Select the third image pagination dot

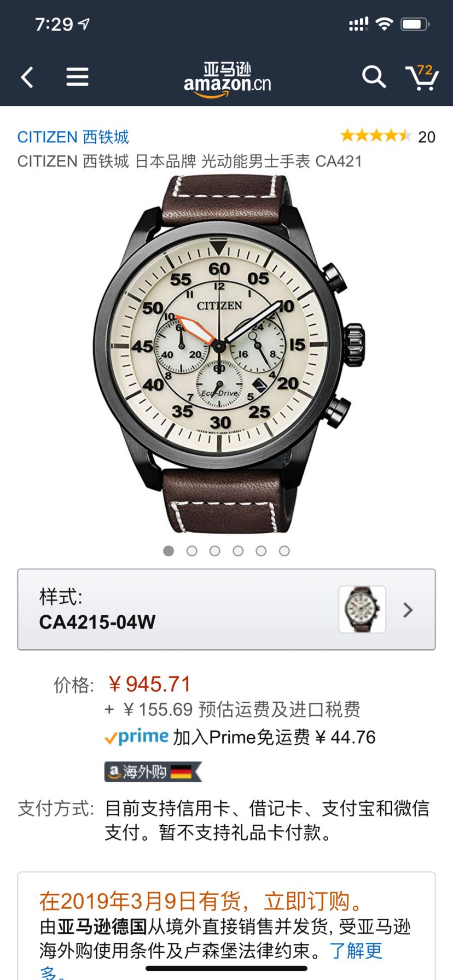(214, 551)
